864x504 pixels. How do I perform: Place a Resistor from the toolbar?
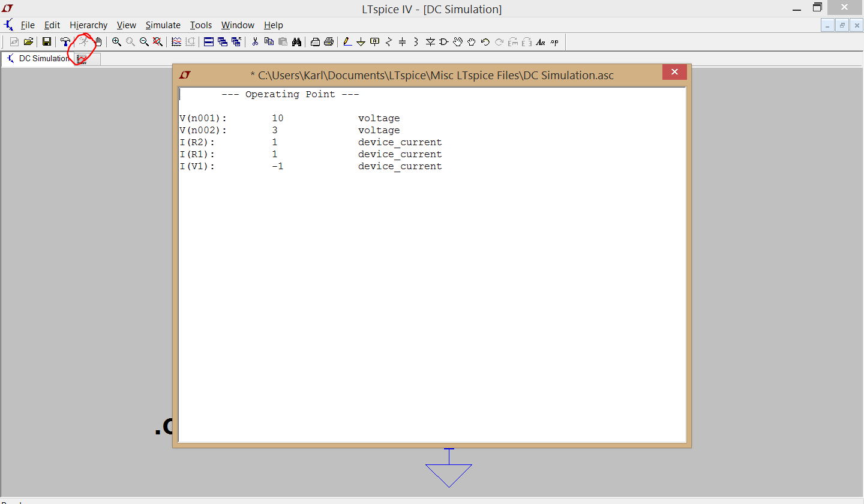[x=389, y=41]
